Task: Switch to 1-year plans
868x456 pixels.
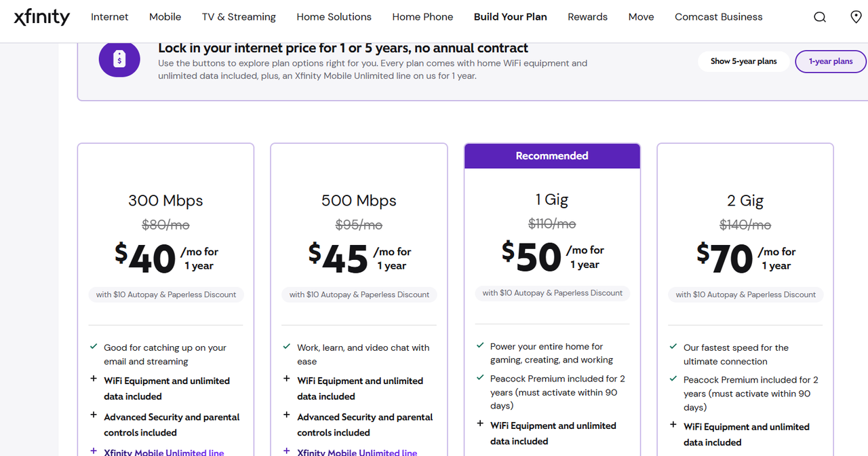Action: [x=831, y=61]
